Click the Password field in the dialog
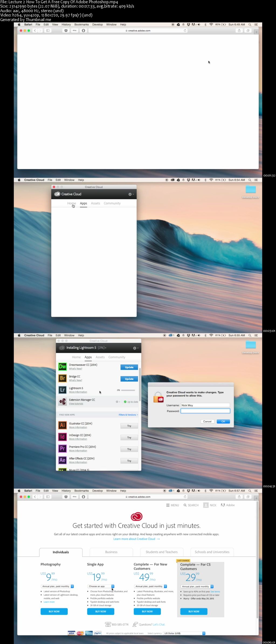Viewport: 276px width, 644px height. (x=205, y=411)
